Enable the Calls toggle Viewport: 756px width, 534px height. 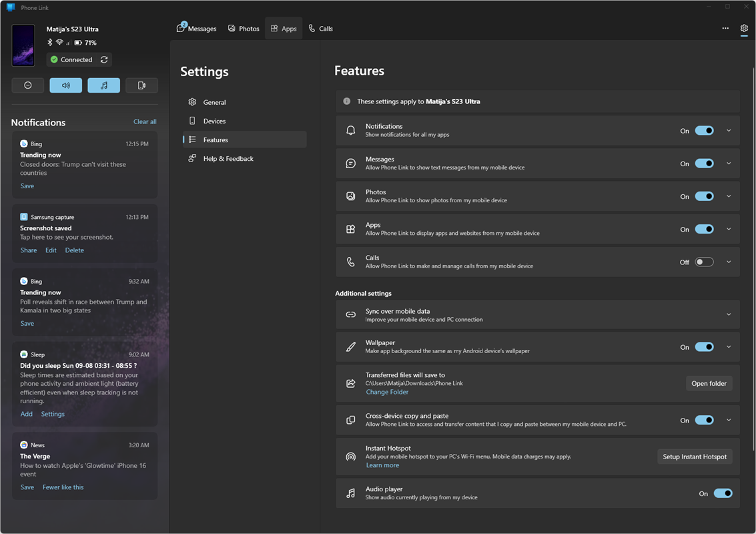[x=705, y=262]
